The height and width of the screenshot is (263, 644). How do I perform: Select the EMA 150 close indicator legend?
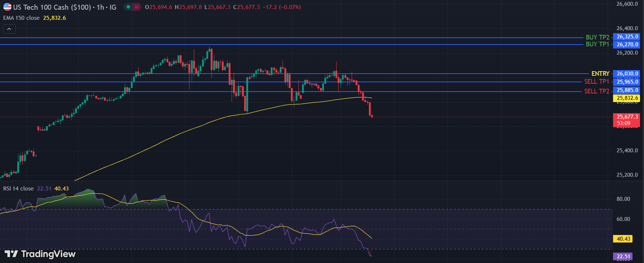click(x=22, y=18)
